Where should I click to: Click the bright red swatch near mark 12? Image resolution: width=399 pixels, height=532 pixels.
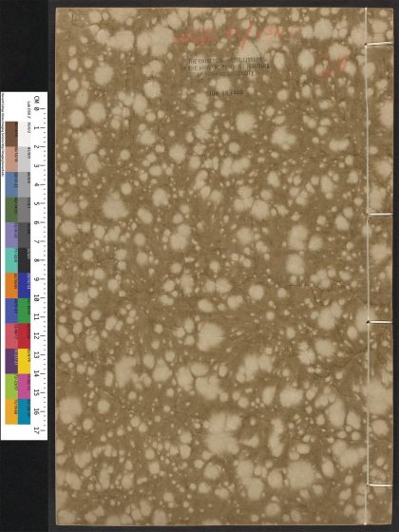tap(24, 336)
